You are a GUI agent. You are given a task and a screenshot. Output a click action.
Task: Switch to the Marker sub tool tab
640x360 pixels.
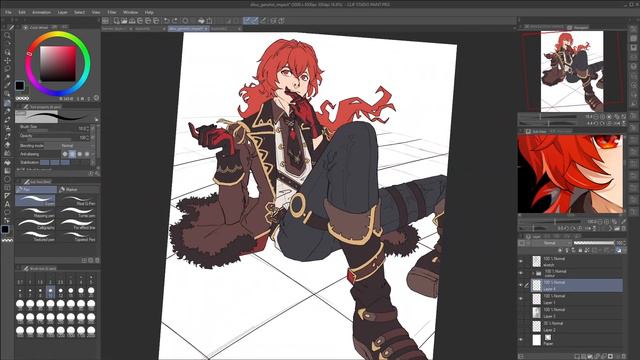pyautogui.click(x=78, y=189)
